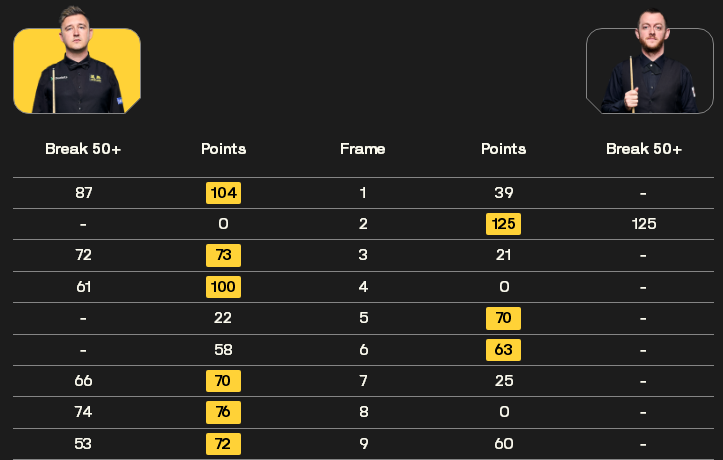This screenshot has width=723, height=460.
Task: Click the highlighted 72 badge in frame 9
Action: pyautogui.click(x=224, y=444)
